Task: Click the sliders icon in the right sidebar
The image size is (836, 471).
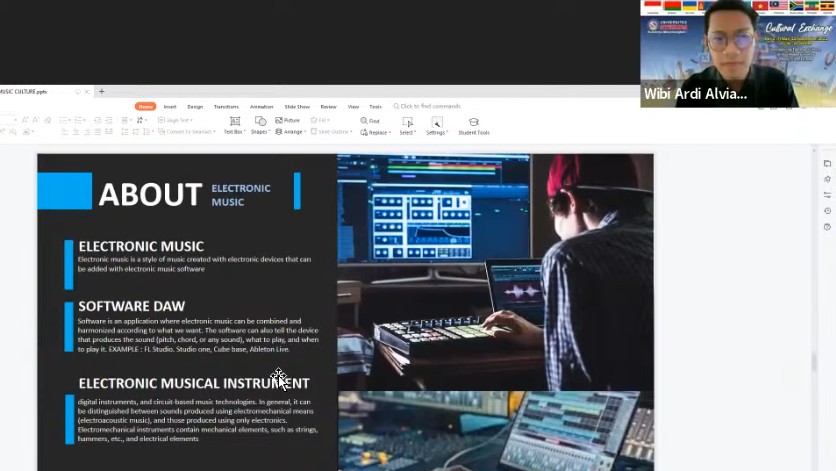Action: point(827,195)
